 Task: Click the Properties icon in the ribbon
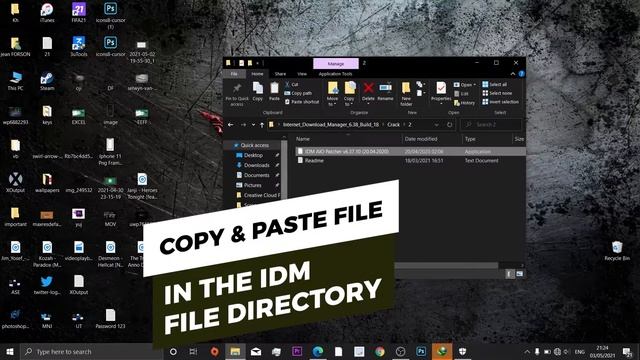point(441,93)
